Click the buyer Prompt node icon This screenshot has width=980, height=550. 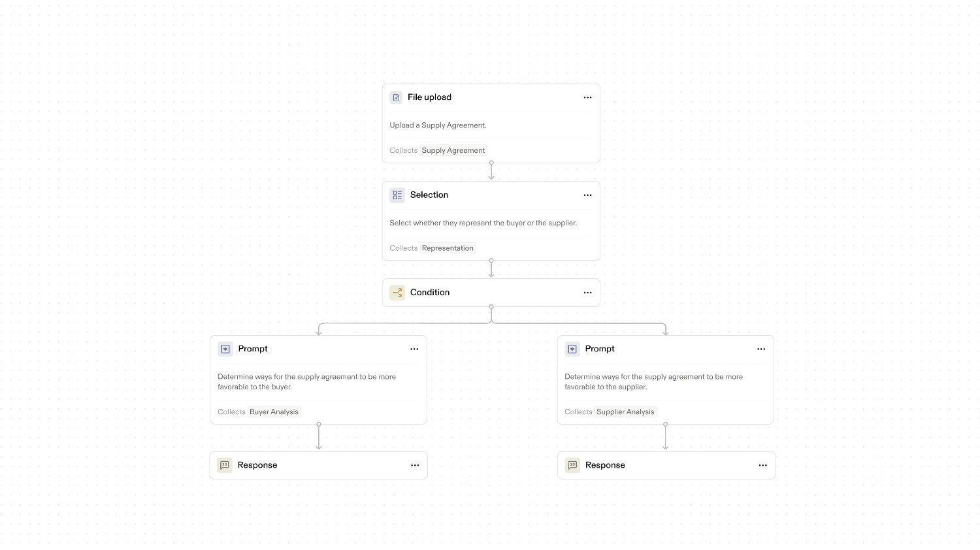tap(225, 349)
